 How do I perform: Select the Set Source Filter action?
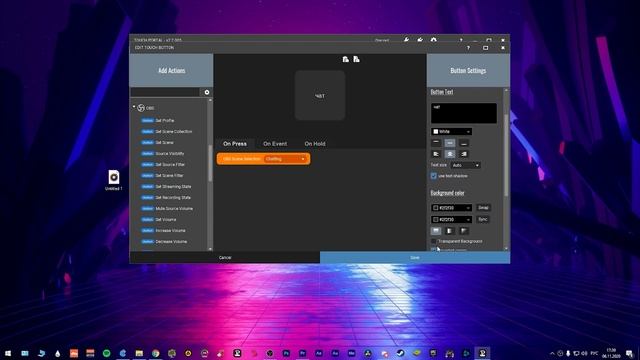170,164
